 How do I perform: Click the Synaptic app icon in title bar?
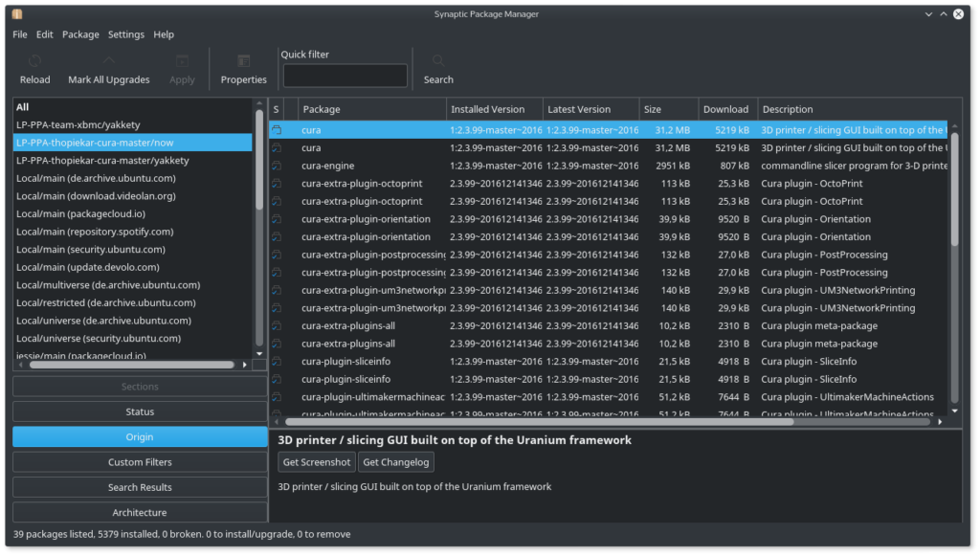click(x=17, y=13)
